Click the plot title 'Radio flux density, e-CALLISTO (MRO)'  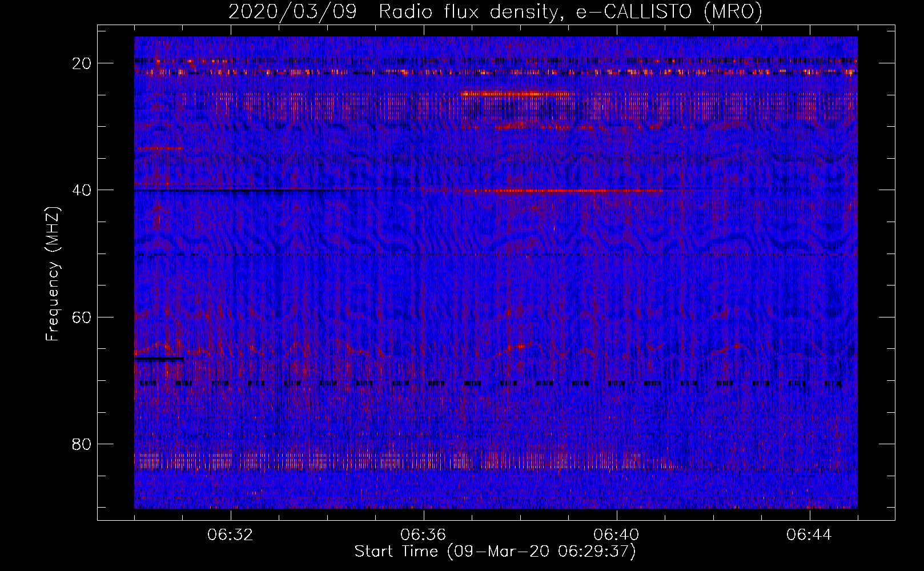pos(571,12)
